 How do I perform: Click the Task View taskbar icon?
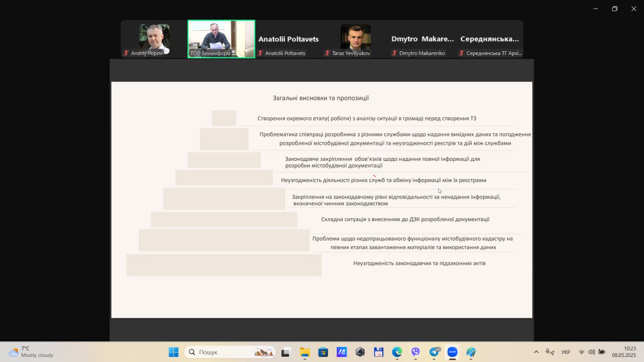pos(286,352)
